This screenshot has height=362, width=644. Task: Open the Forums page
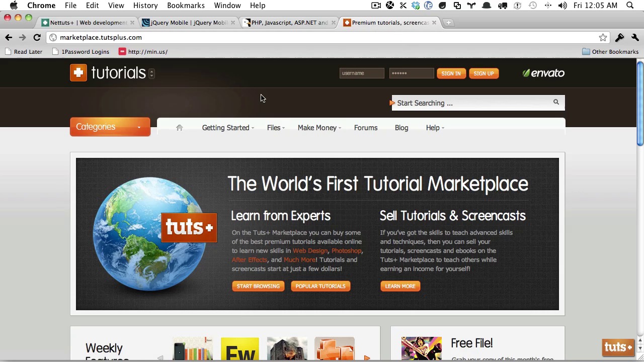366,128
